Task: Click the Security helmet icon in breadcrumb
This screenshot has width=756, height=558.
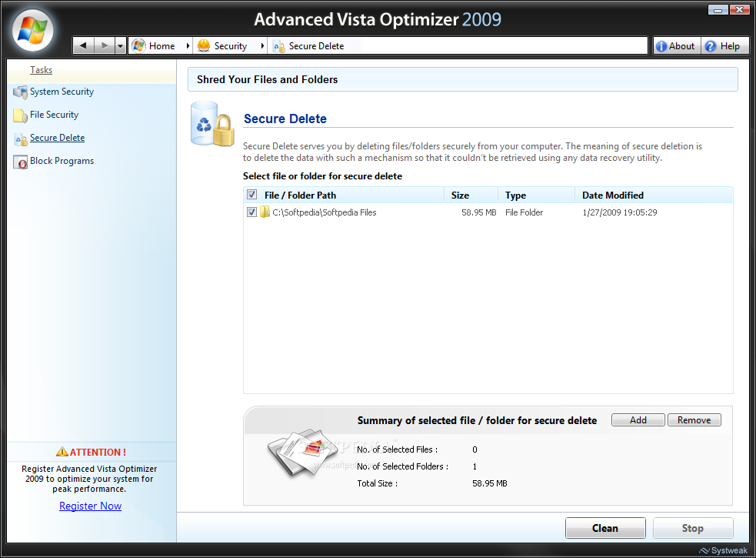Action: tap(204, 46)
